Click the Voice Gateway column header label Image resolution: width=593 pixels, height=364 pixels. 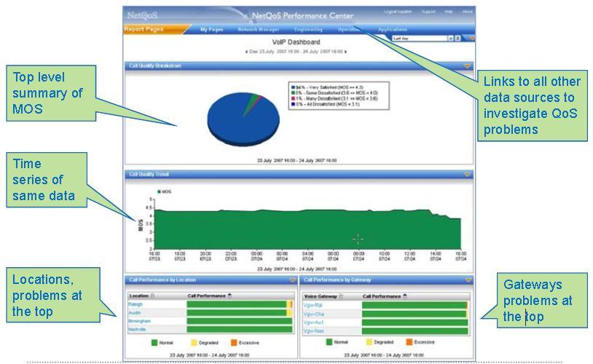(321, 296)
